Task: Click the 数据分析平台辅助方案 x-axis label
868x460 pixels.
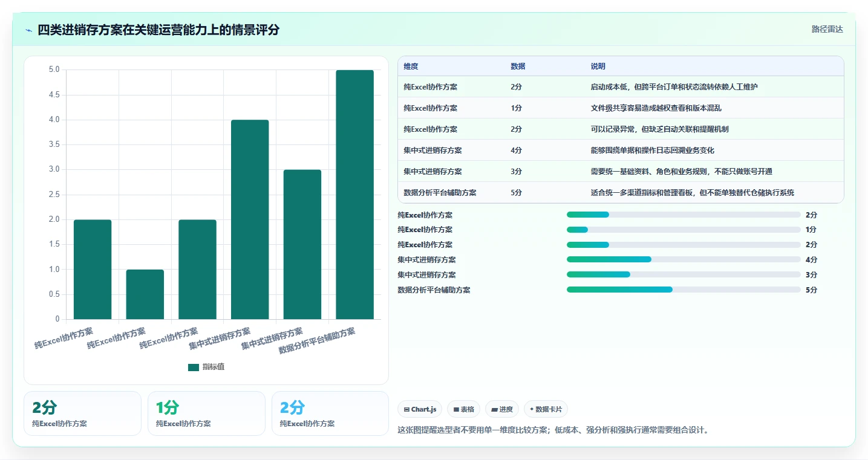Action: click(317, 341)
